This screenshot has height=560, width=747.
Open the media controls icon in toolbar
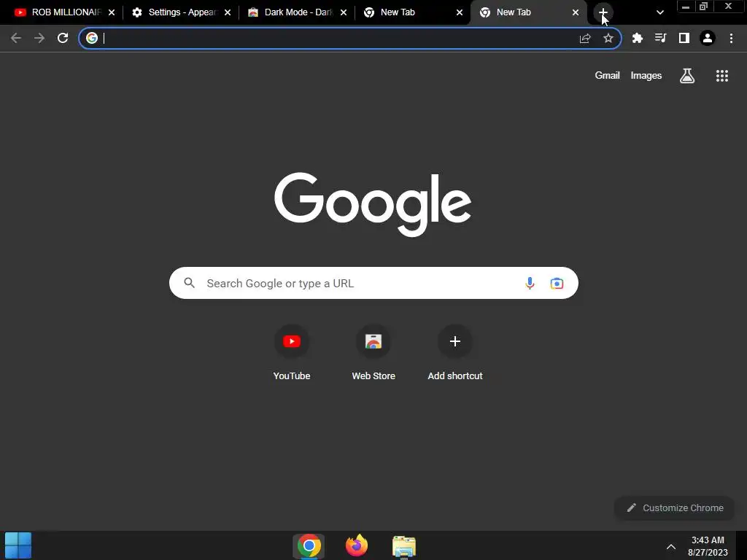pos(661,38)
